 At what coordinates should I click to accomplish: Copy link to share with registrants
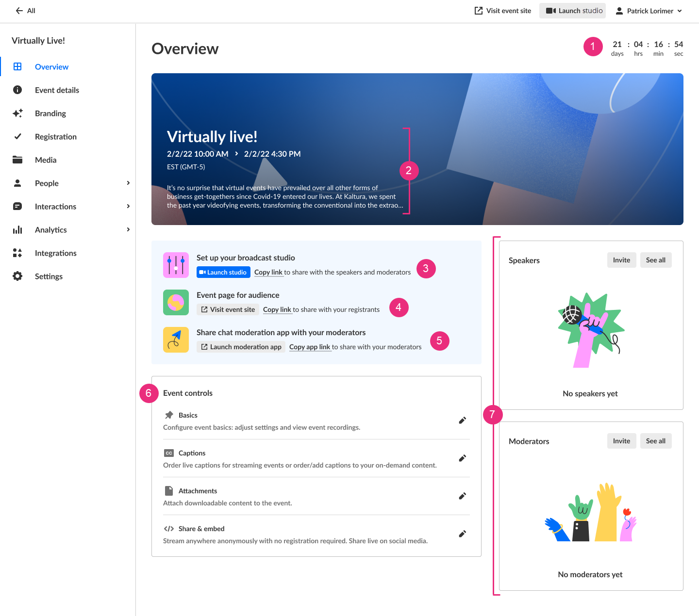[277, 309]
